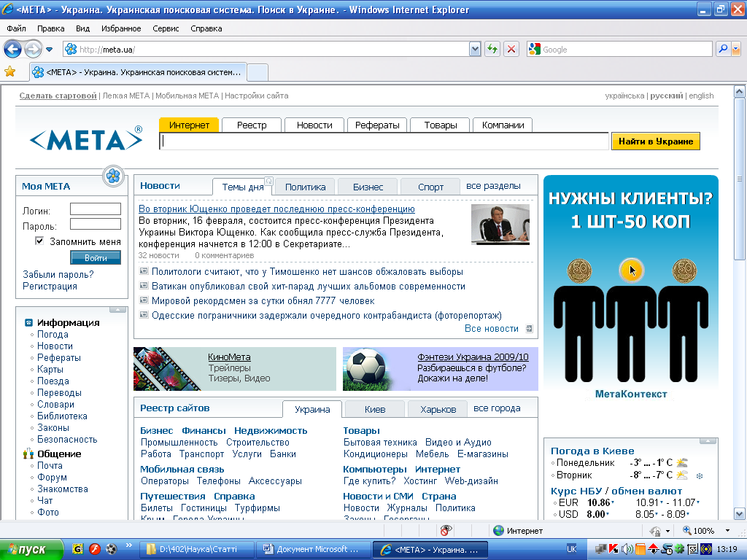Click the Kaspersky tray icon
Screen dimensions: 747x560
click(614, 550)
